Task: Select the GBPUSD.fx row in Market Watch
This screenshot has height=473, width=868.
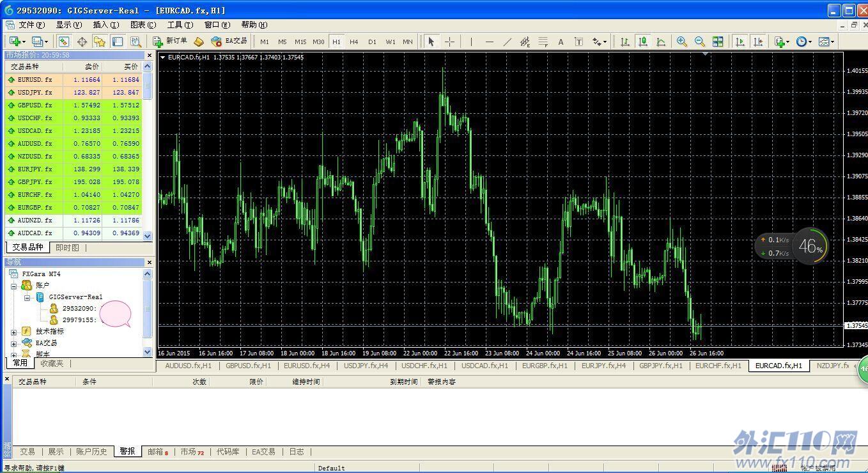Action: 74,105
